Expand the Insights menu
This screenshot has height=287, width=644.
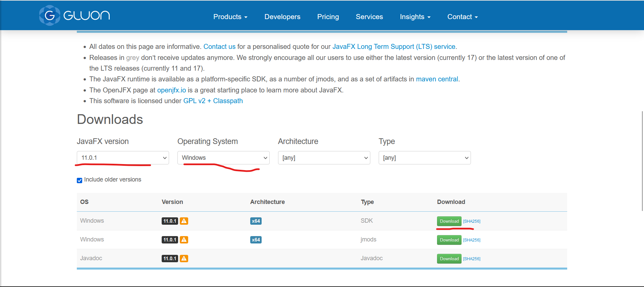[415, 17]
